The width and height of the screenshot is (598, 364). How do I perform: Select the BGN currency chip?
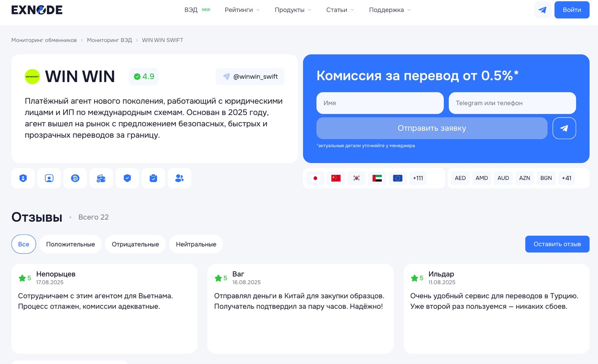click(546, 178)
